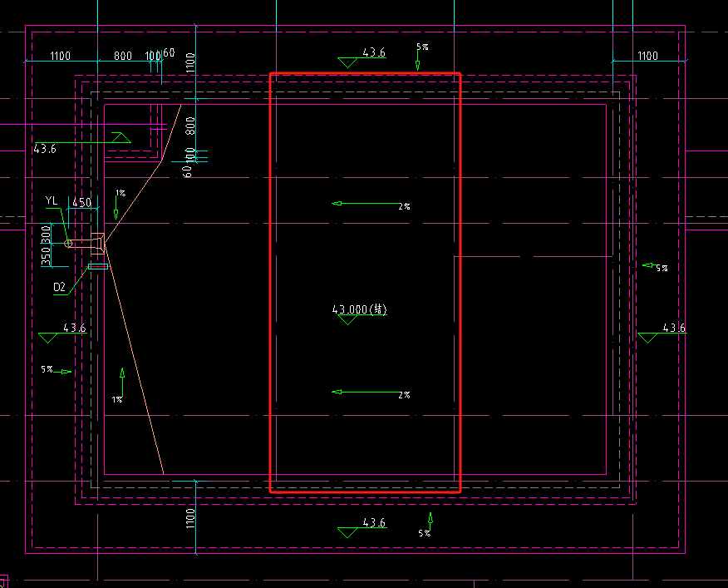Click the 5% slope label at top edge

coord(422,47)
